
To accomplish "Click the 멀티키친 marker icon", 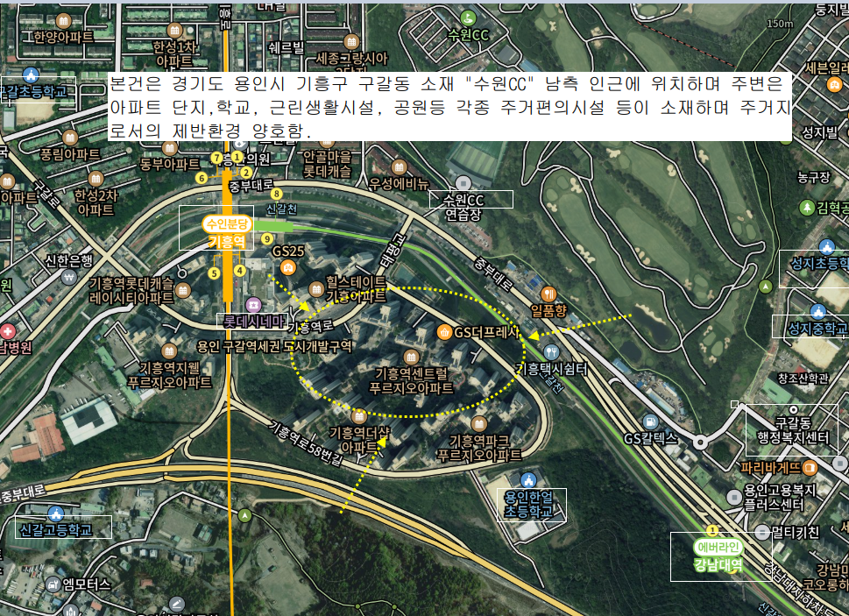I will tap(762, 532).
